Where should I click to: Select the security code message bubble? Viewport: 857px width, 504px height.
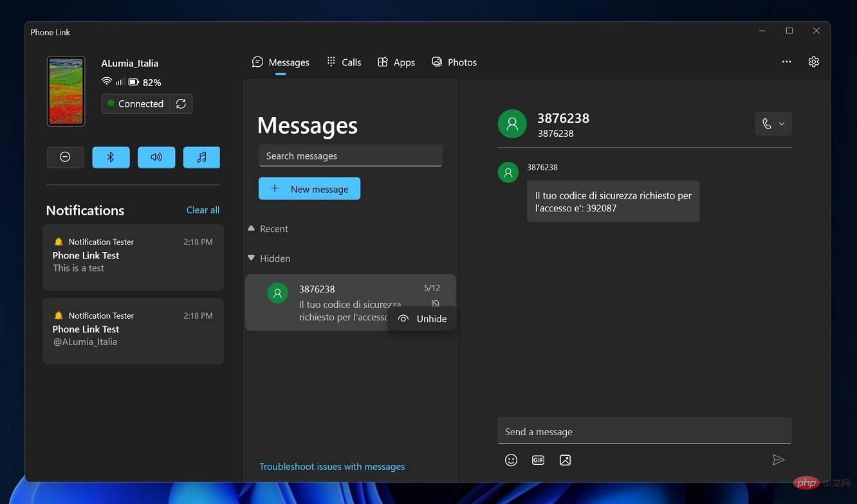[x=613, y=201]
